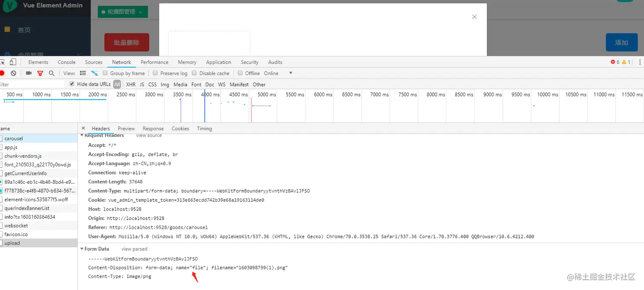
Task: Click the Vue Element Admin logo
Action: click(10, 6)
